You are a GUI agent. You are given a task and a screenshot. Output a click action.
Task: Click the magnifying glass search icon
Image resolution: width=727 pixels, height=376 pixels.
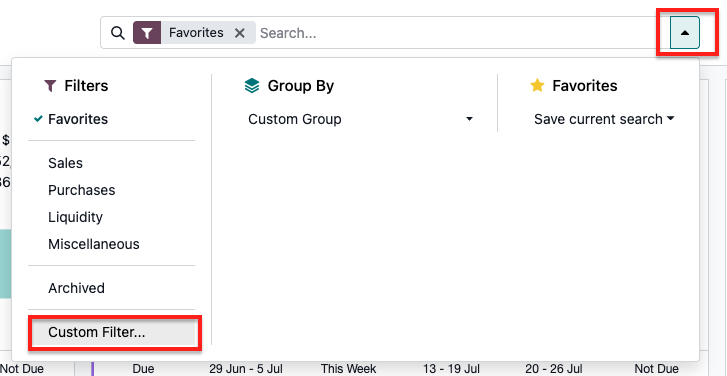tap(118, 33)
